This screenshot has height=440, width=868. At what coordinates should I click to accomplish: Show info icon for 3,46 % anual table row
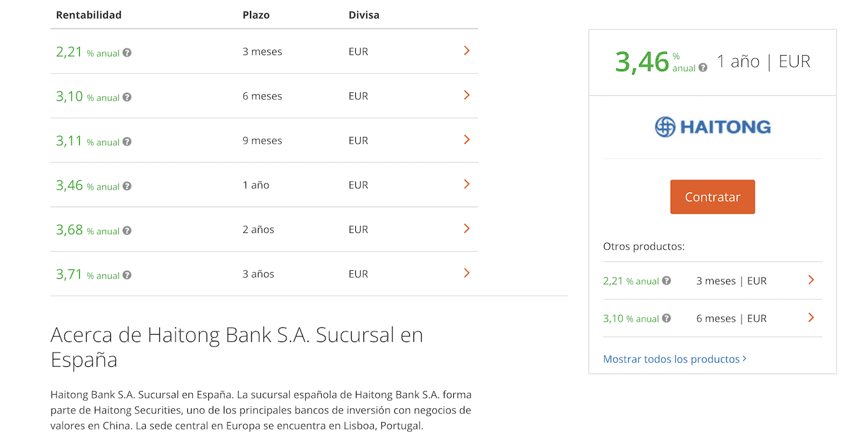(x=127, y=186)
